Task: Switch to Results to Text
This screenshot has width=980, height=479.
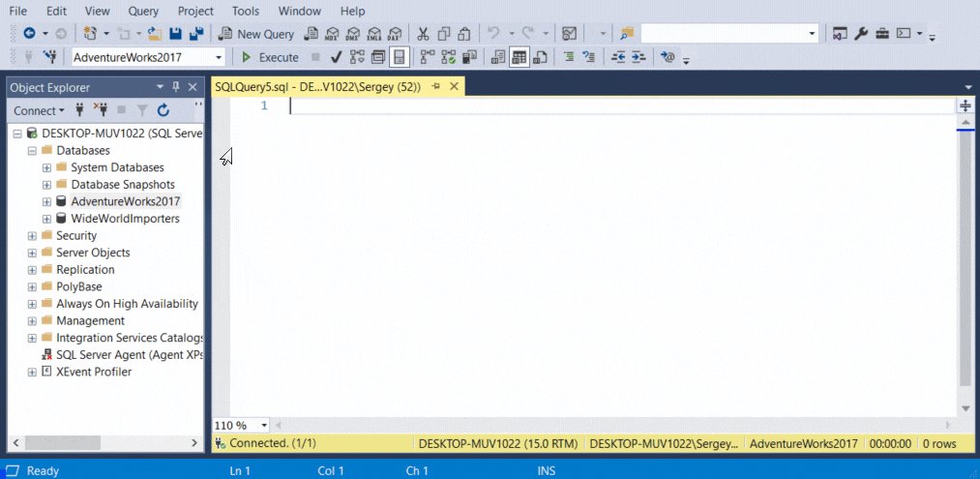Action: (497, 57)
